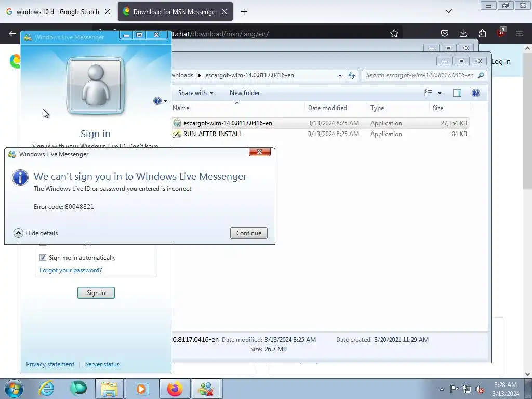Select escargot-wlm-14.0.8117.0416-en file
532x399 pixels.
coord(228,123)
